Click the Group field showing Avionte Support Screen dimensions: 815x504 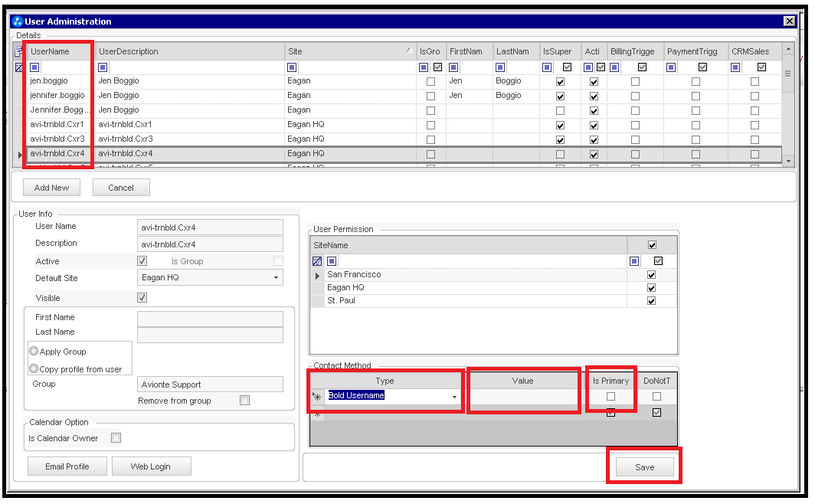(x=210, y=385)
